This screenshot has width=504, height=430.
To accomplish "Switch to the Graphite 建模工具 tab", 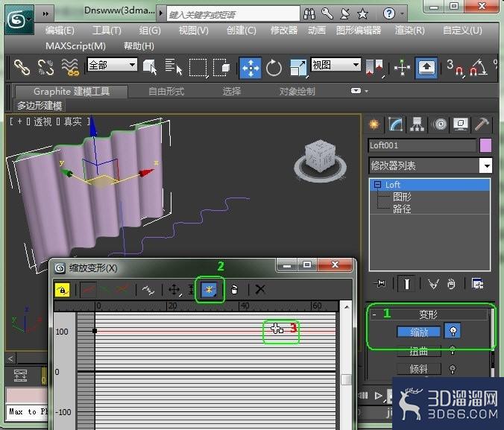I will [x=72, y=91].
